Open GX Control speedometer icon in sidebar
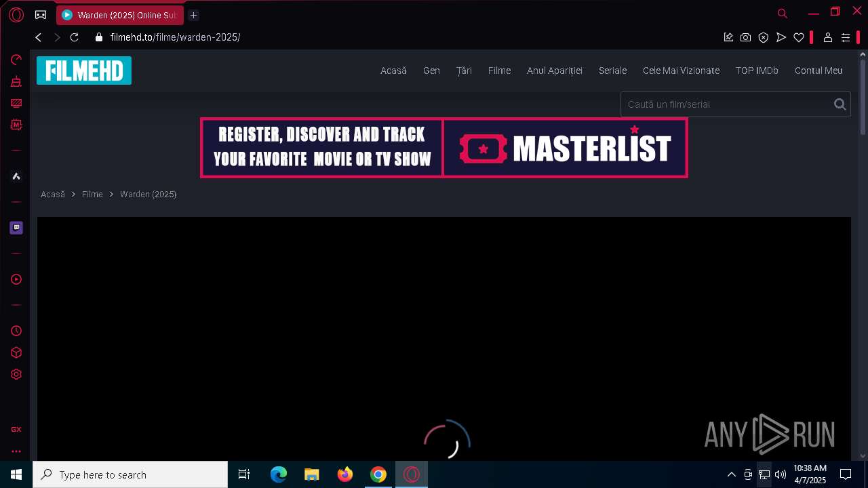 (16, 60)
